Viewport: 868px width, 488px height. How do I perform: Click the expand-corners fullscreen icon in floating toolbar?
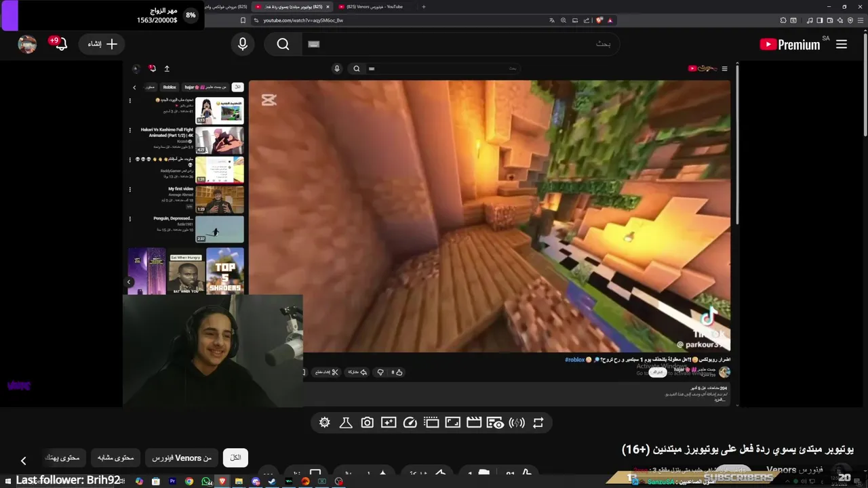tap(453, 422)
